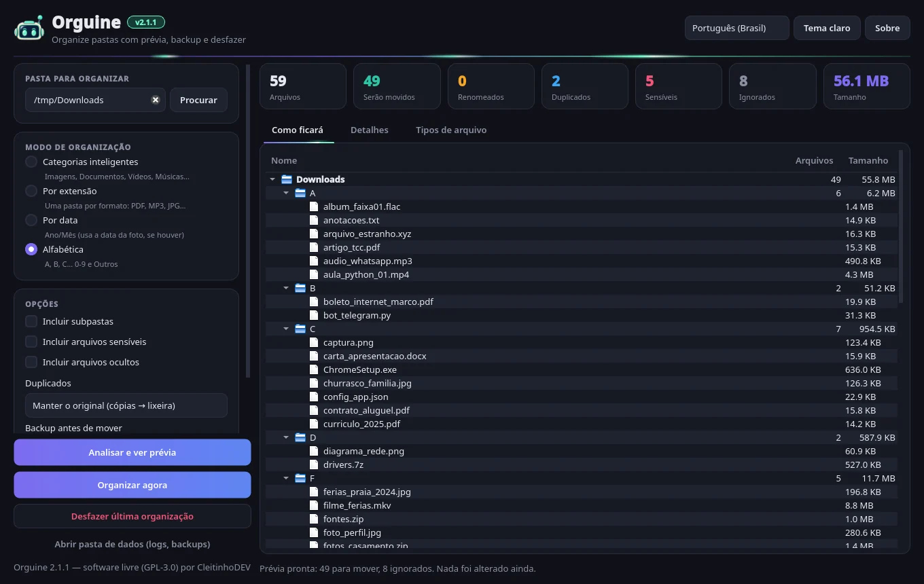Click the Procurar button
Image resolution: width=924 pixels, height=584 pixels.
point(198,100)
